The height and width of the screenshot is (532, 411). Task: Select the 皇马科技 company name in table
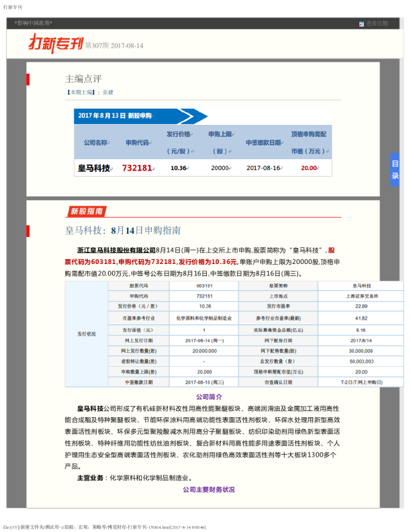[94, 168]
